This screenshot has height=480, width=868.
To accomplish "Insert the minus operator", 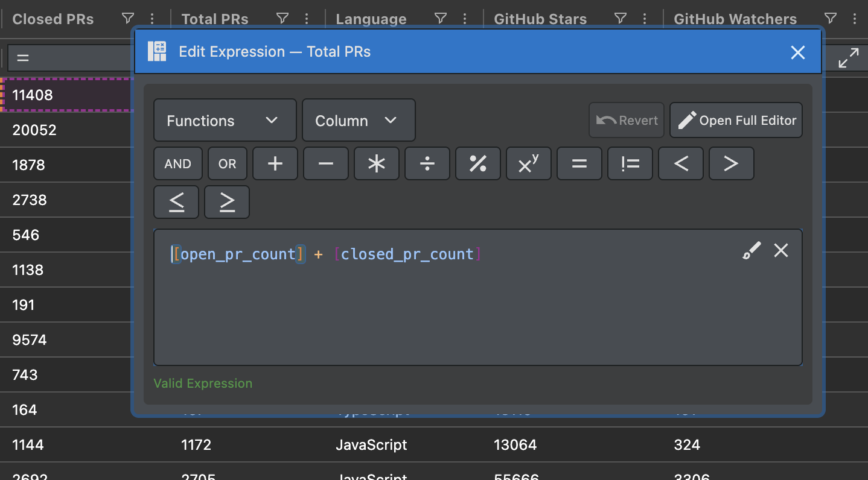I will click(x=326, y=163).
